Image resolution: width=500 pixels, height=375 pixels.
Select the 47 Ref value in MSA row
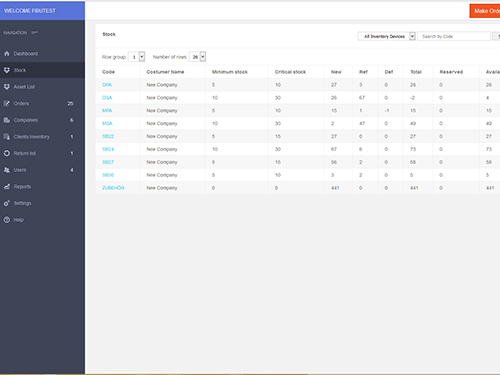(362, 123)
